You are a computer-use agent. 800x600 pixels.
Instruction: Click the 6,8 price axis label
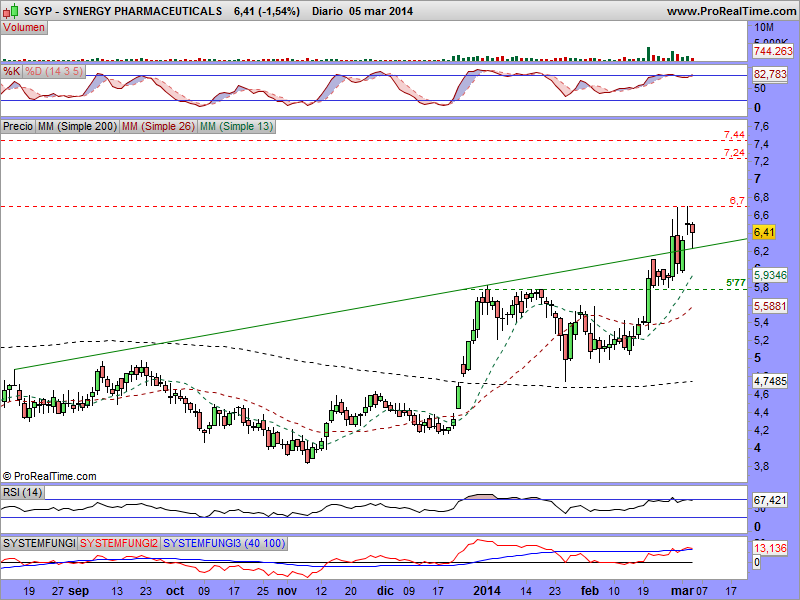(x=762, y=197)
